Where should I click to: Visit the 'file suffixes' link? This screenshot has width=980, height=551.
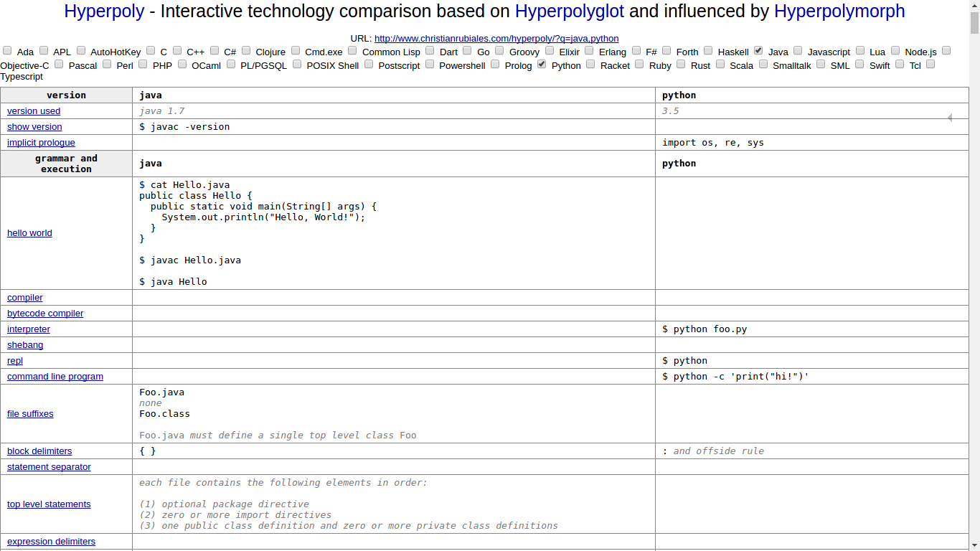point(30,414)
